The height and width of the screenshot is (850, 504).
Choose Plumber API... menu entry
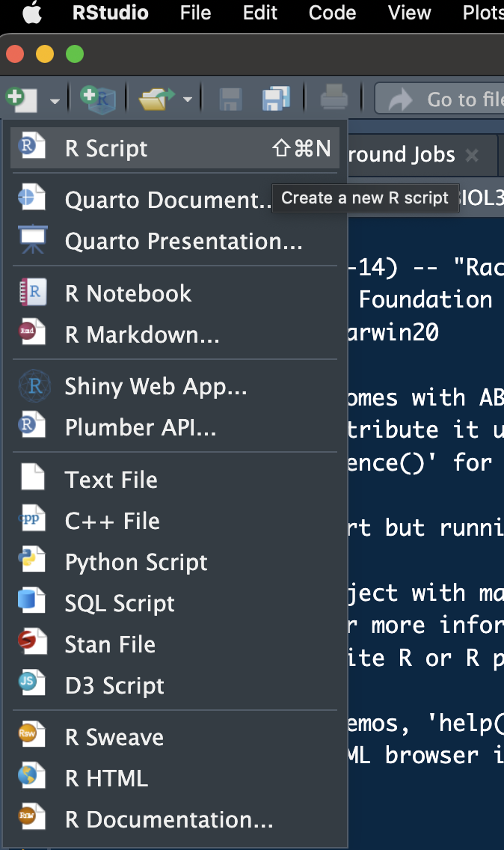(x=175, y=427)
